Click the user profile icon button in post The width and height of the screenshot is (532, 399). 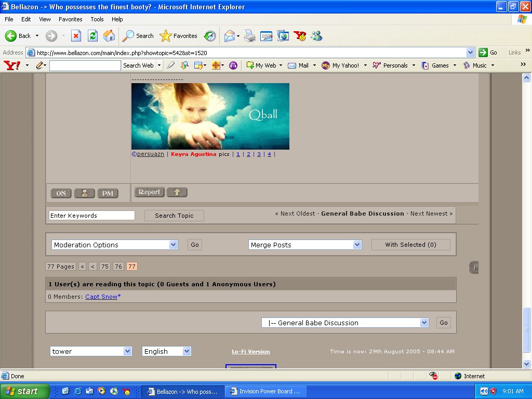(84, 193)
